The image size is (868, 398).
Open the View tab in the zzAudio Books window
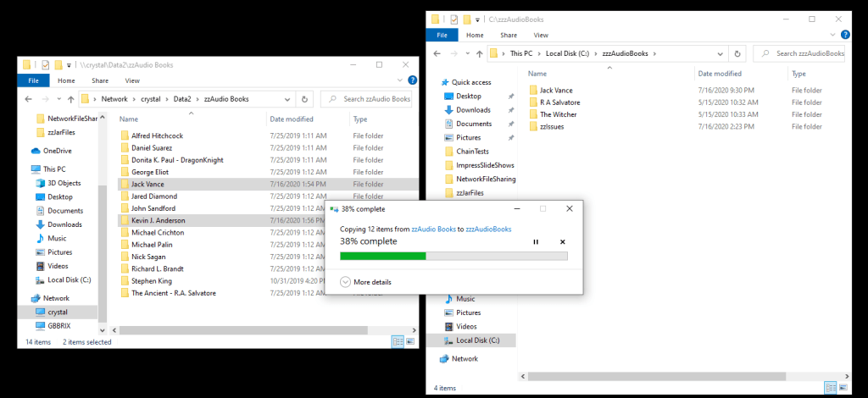[x=132, y=80]
